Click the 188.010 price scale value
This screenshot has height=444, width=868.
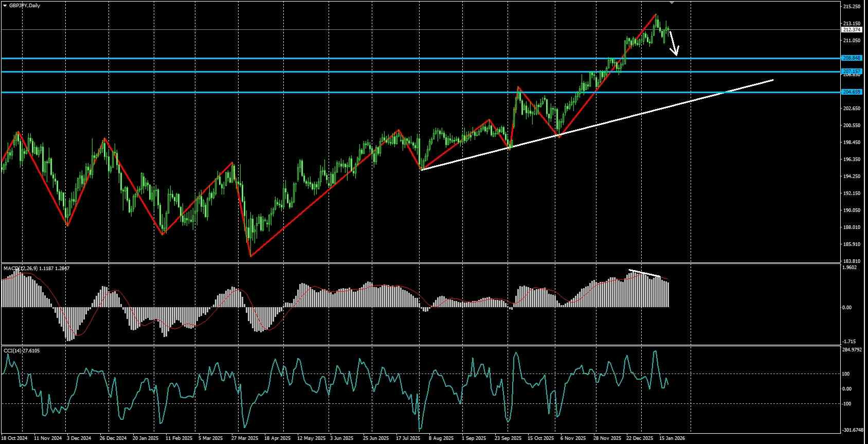(x=852, y=227)
